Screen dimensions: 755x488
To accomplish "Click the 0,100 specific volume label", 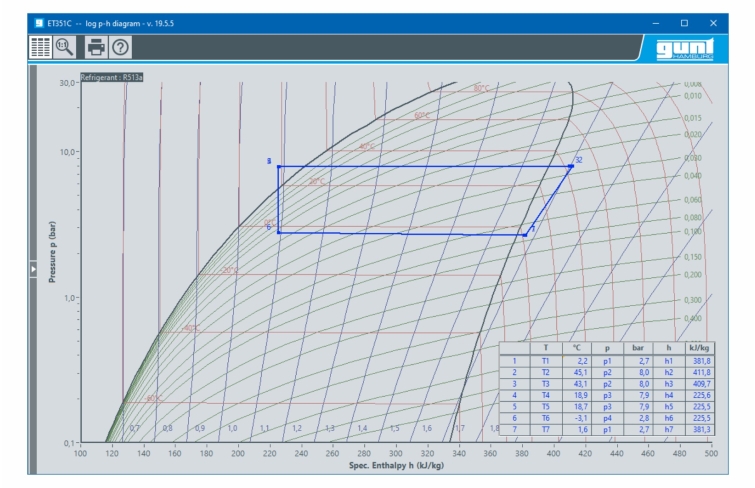I will tap(693, 232).
